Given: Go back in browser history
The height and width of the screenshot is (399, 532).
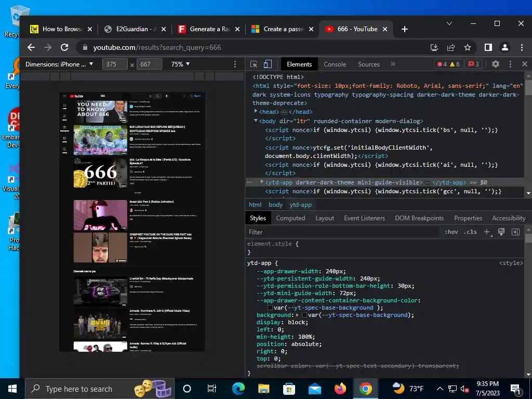Looking at the screenshot, I should [31, 47].
